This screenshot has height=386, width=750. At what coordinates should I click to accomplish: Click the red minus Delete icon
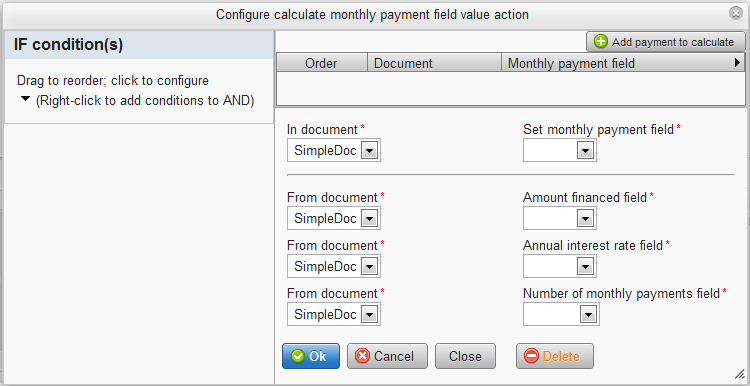531,356
